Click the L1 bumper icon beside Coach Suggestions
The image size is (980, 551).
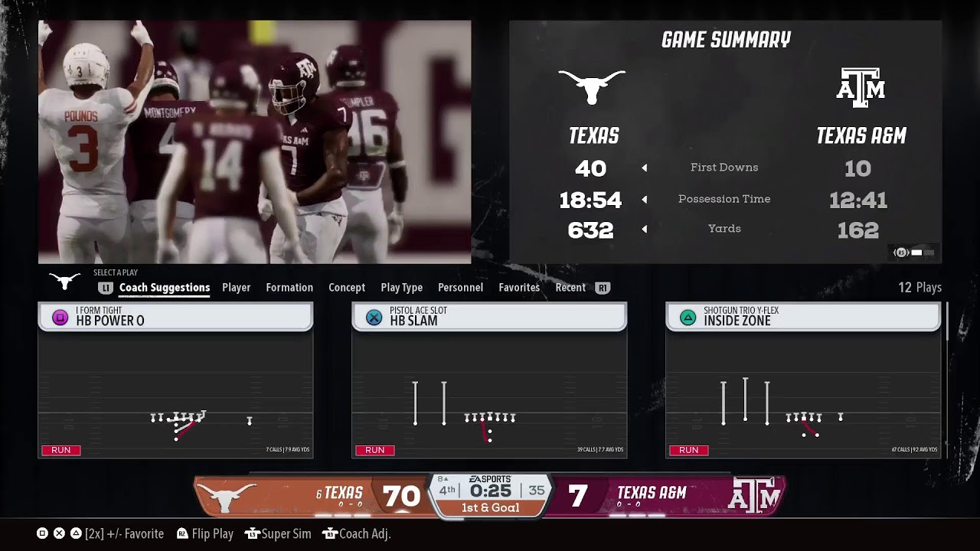[106, 288]
